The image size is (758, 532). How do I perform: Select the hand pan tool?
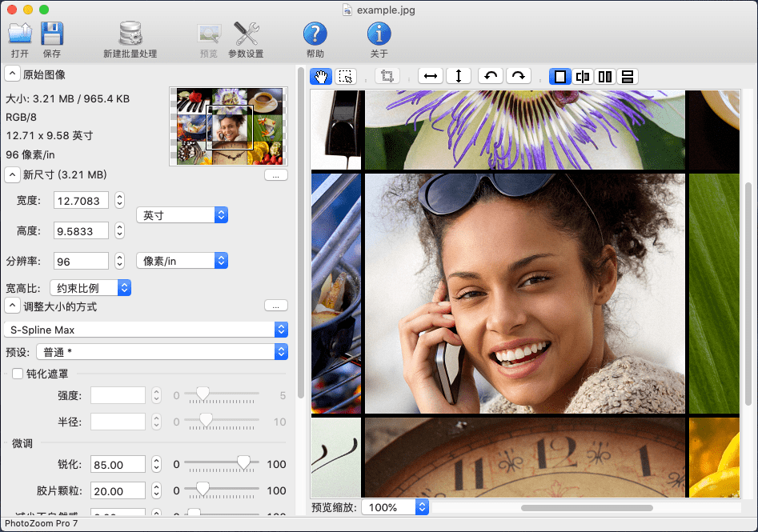tap(321, 76)
